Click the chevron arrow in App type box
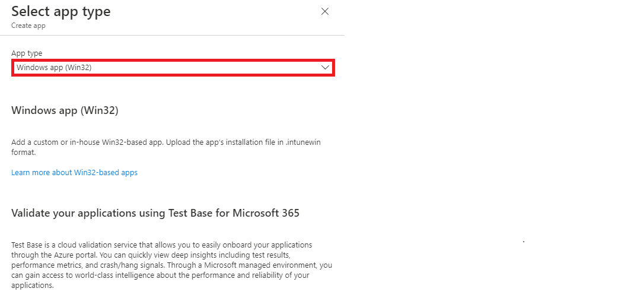The height and width of the screenshot is (298, 644). 325,68
